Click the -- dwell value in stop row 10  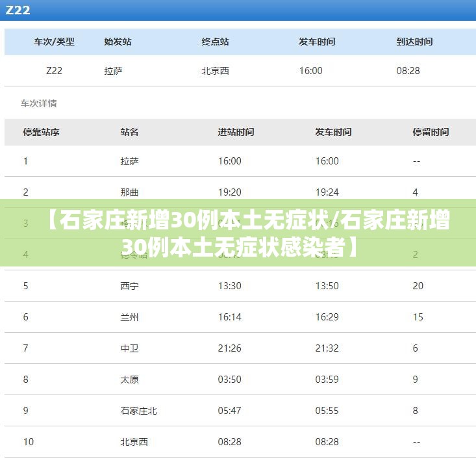pyautogui.click(x=416, y=443)
